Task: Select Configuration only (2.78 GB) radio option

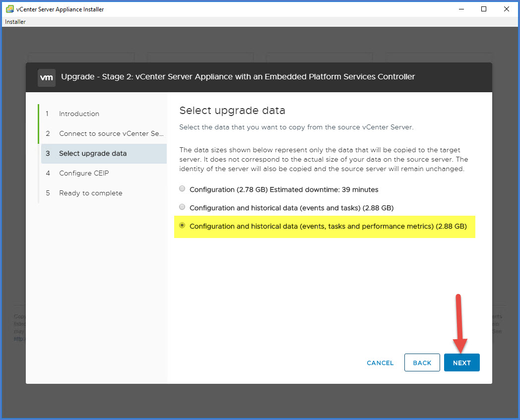Action: tap(182, 189)
